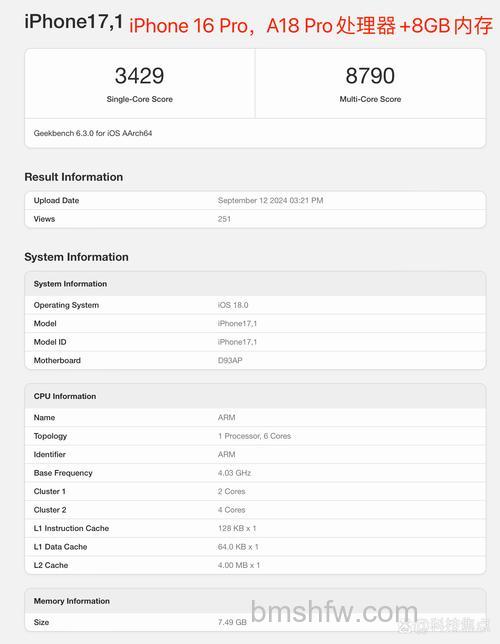Click the large System Information section heading
500x644 pixels.
[x=76, y=257]
